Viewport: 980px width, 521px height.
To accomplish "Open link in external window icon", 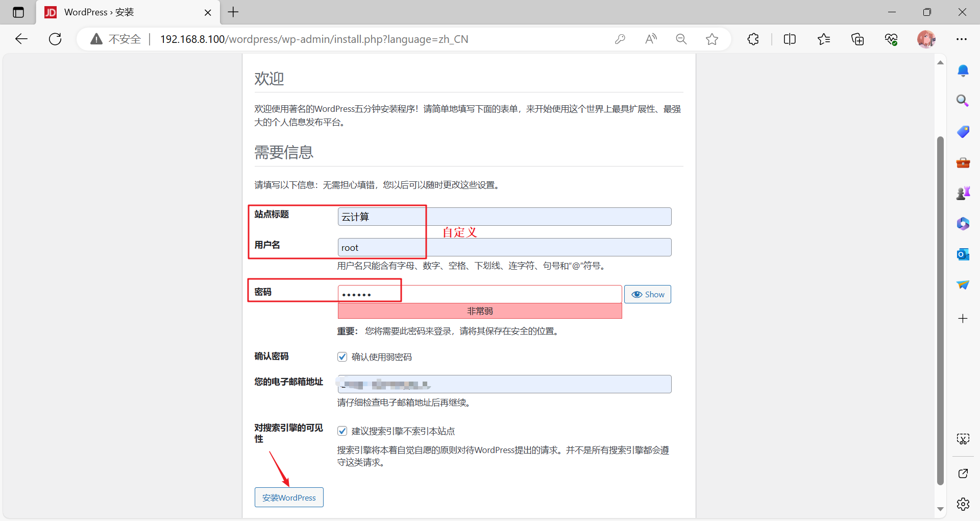I will click(963, 473).
